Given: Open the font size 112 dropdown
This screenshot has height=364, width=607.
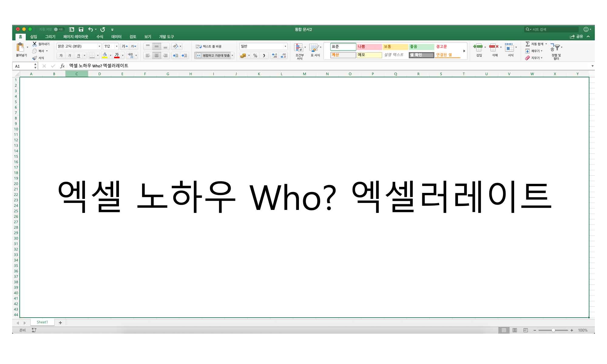Looking at the screenshot, I should pyautogui.click(x=117, y=46).
